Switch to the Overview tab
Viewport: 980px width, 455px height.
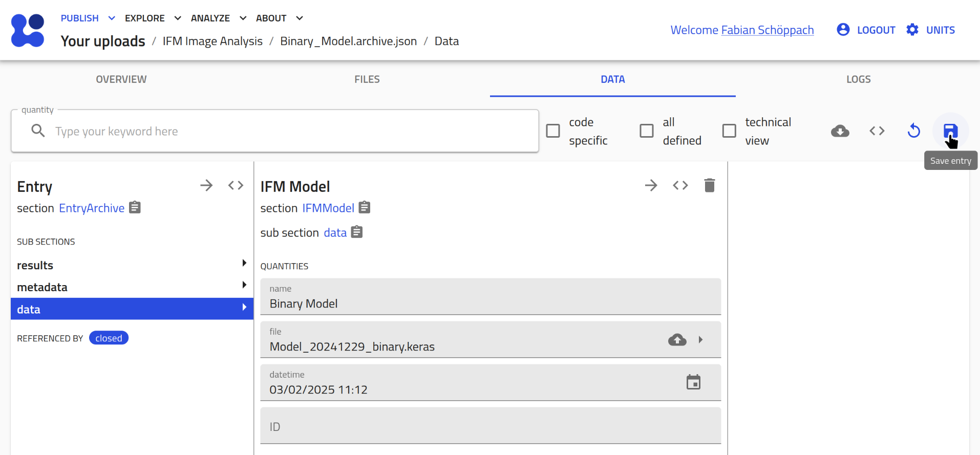coord(121,79)
